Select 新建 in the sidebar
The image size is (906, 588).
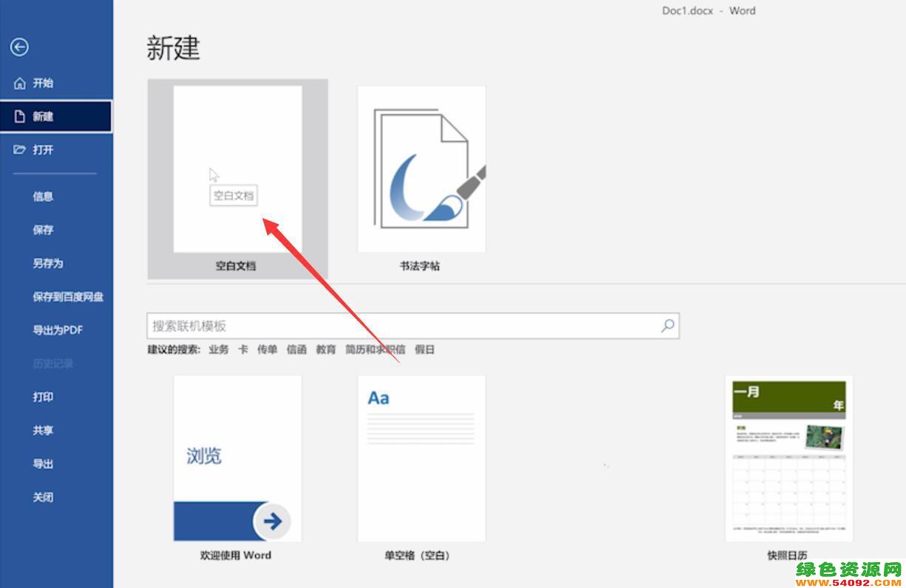click(56, 117)
